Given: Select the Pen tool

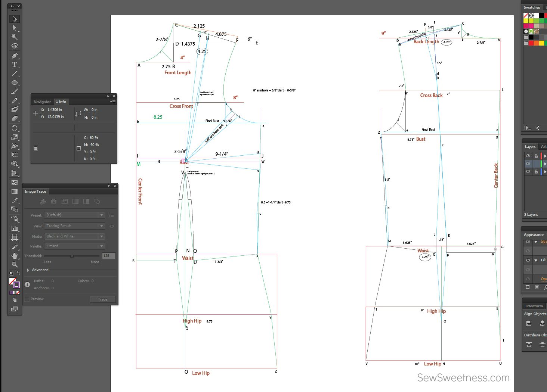Looking at the screenshot, I should point(15,56).
